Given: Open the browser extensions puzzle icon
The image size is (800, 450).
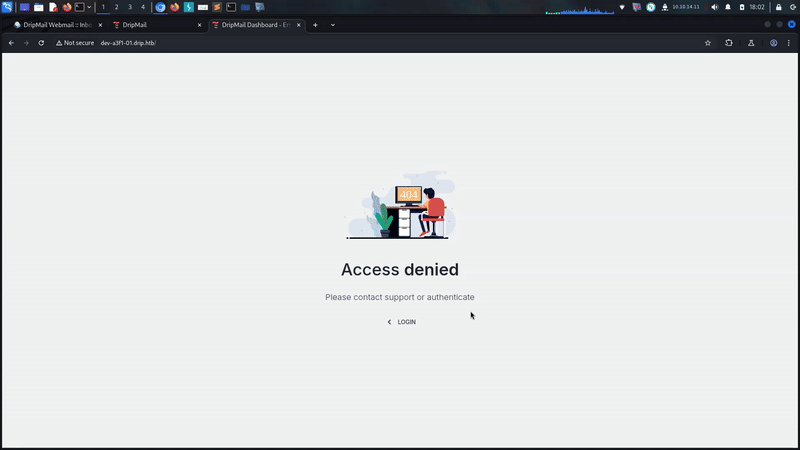Looking at the screenshot, I should 729,43.
